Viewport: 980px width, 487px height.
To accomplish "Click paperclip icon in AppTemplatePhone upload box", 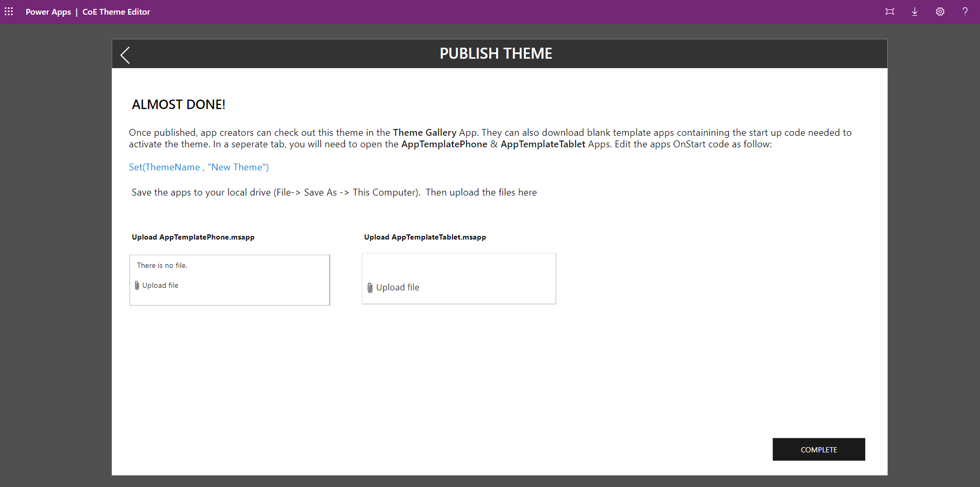I will click(x=137, y=285).
